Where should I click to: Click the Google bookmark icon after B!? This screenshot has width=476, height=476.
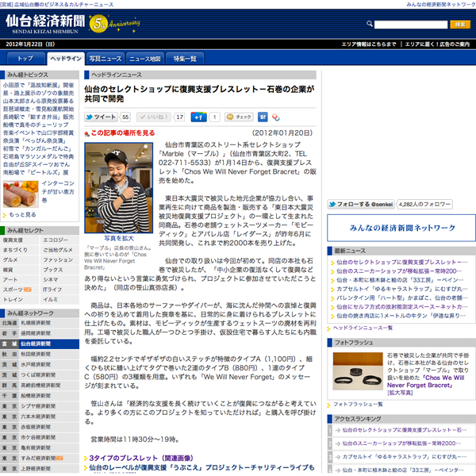[x=274, y=117]
